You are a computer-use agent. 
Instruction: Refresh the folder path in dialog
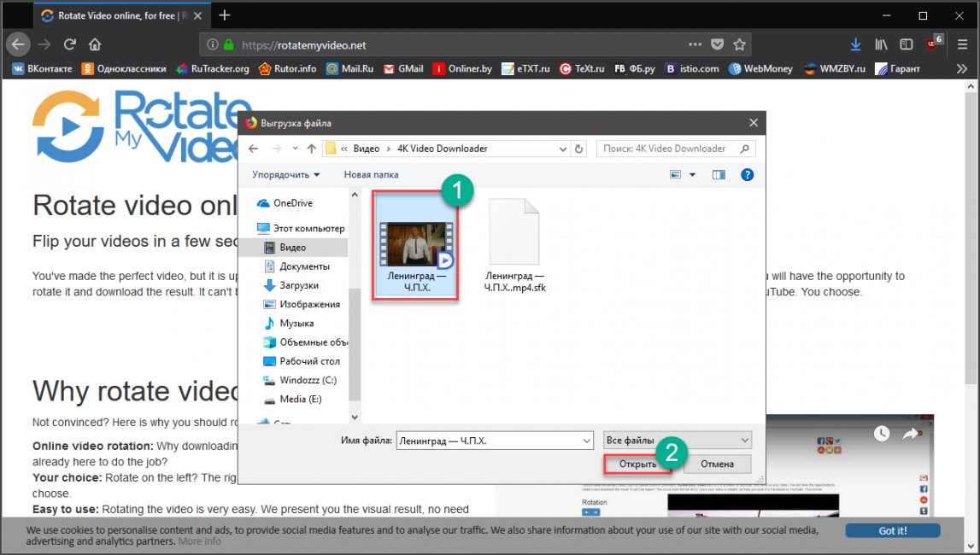tap(579, 149)
